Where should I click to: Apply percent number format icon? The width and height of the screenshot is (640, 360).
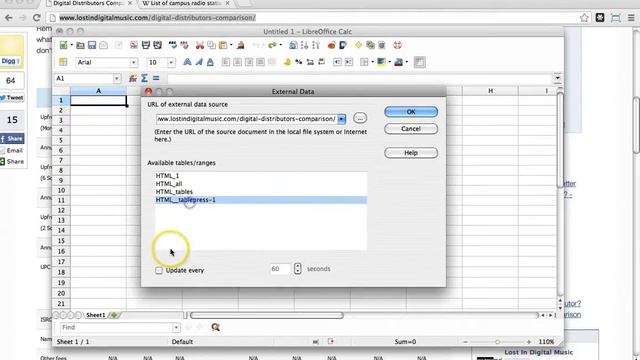pos(299,62)
